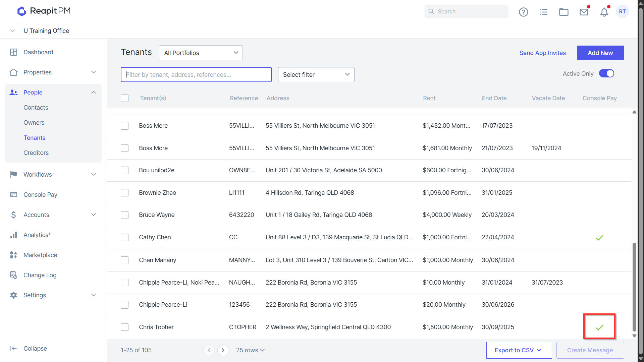Click the Collapse sidebar arrow icon

(13, 349)
